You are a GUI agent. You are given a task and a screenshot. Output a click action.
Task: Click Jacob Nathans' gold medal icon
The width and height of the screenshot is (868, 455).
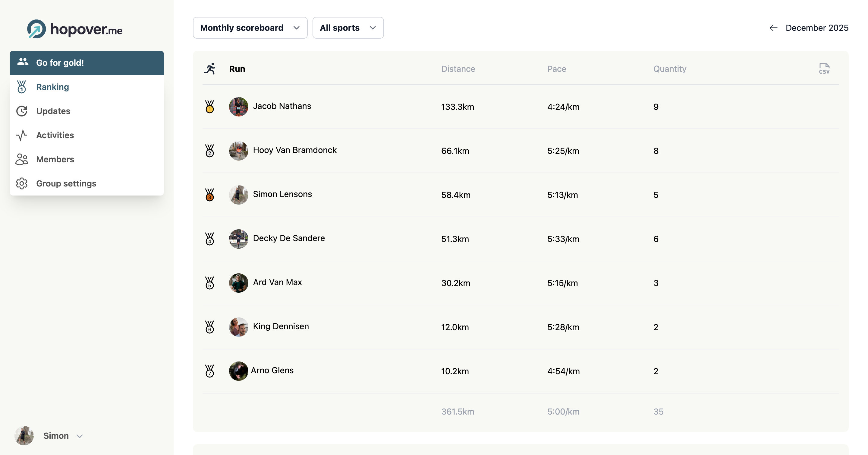point(209,107)
